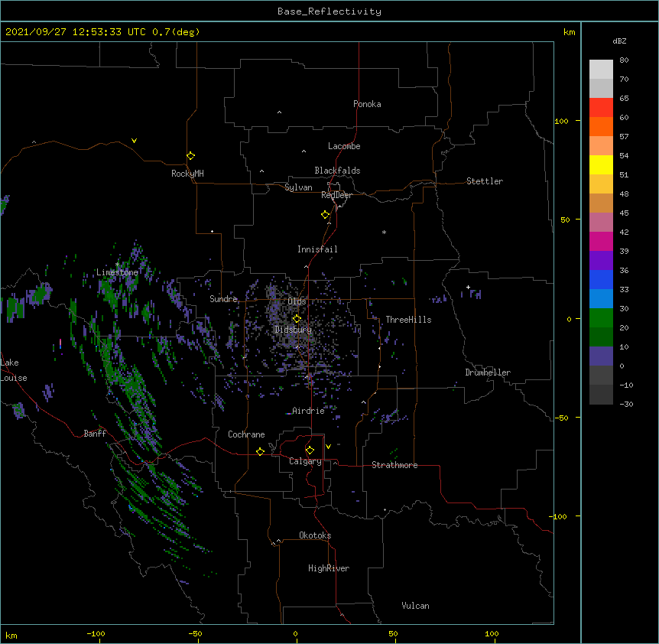Image resolution: width=659 pixels, height=644 pixels.
Task: Select the Blackfalds label
Action: (337, 171)
